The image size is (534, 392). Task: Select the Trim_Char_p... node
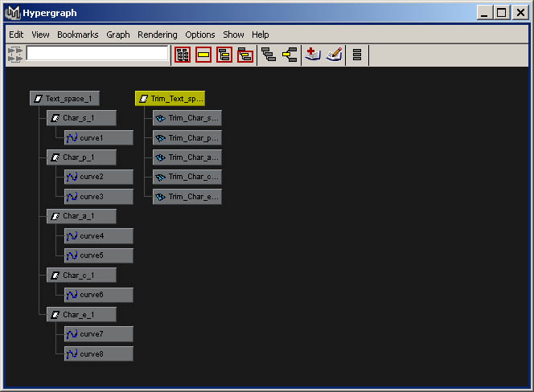point(187,138)
